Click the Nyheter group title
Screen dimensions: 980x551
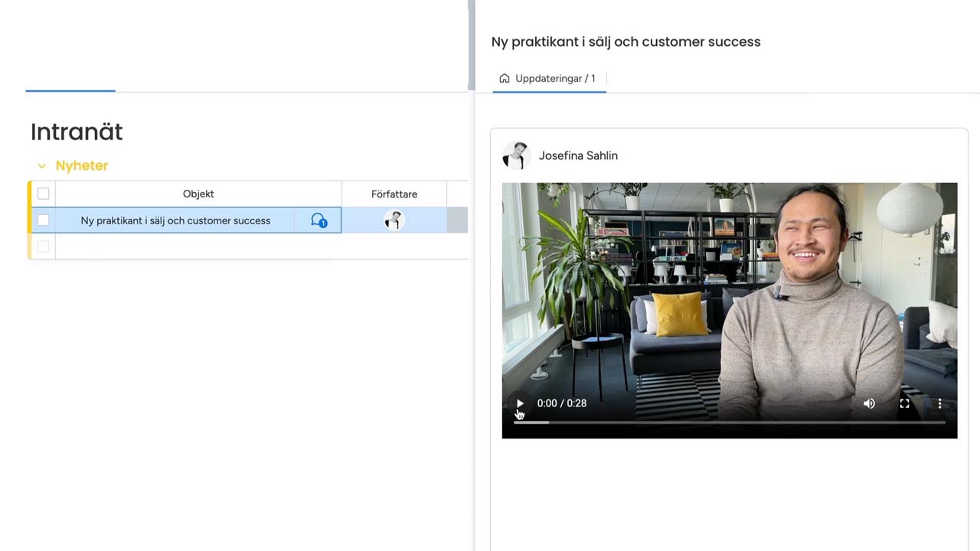pyautogui.click(x=82, y=165)
